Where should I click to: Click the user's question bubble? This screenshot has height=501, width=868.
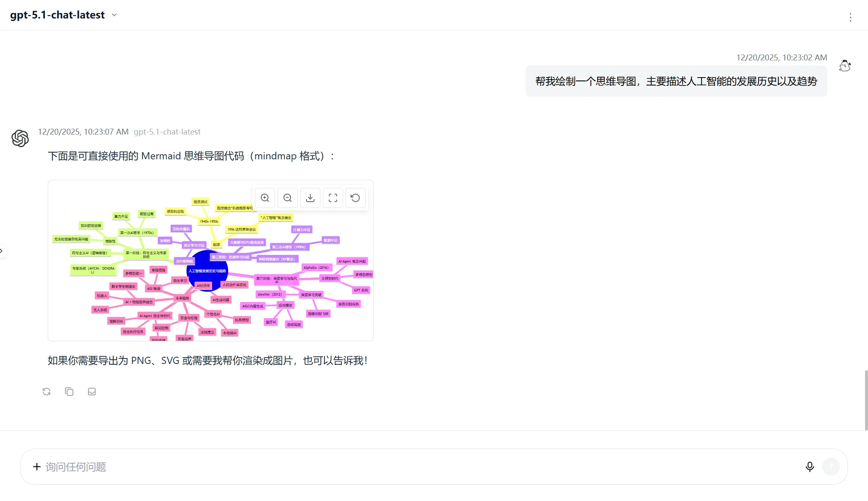coord(676,80)
